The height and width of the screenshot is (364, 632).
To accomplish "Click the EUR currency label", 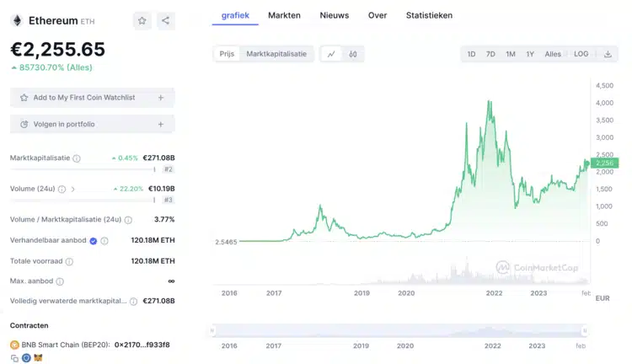I will [x=603, y=298].
